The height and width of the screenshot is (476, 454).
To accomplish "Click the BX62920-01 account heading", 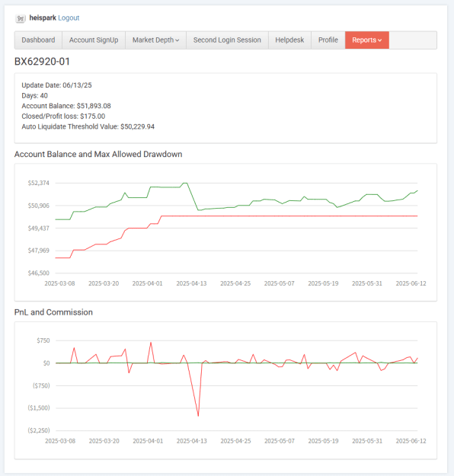I will coord(42,62).
